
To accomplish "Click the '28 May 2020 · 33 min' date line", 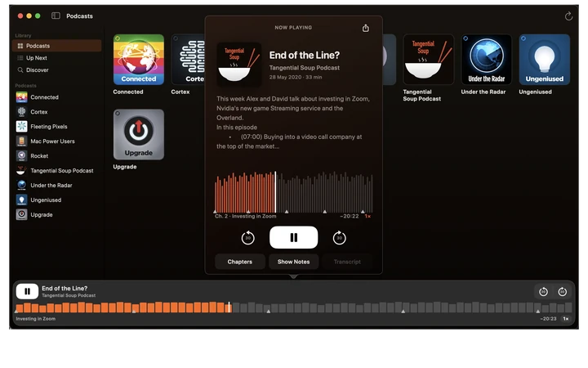I will (x=296, y=77).
